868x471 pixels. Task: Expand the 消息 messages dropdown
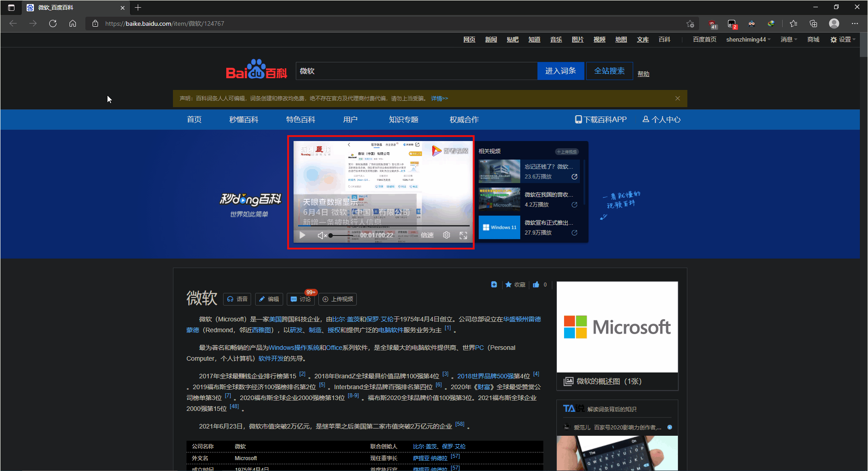click(x=788, y=39)
